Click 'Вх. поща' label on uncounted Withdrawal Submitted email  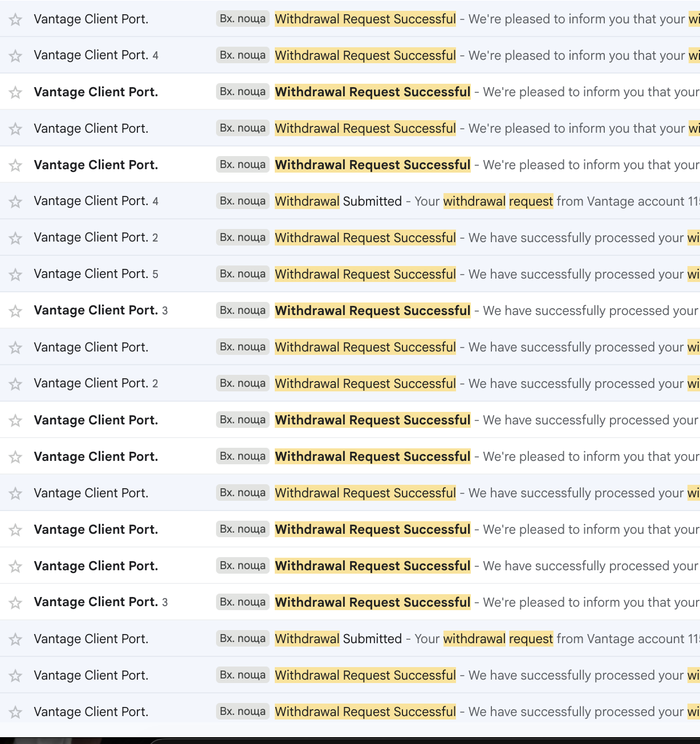click(243, 639)
